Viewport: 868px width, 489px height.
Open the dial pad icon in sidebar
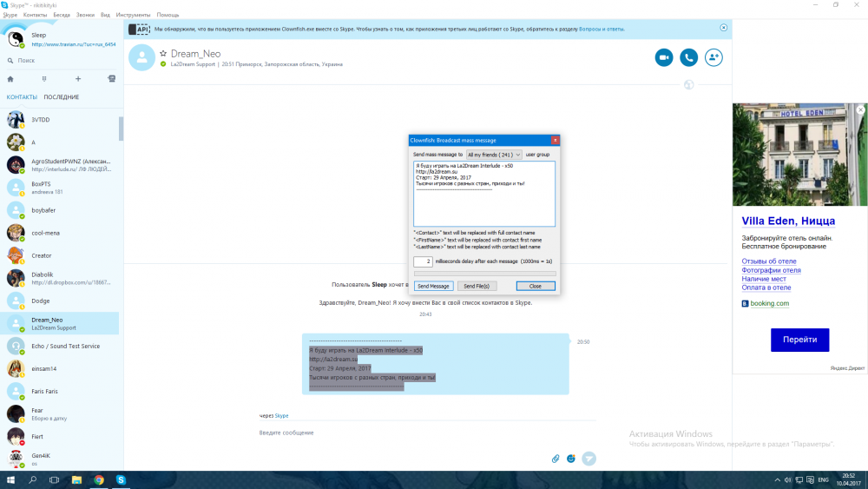point(44,79)
